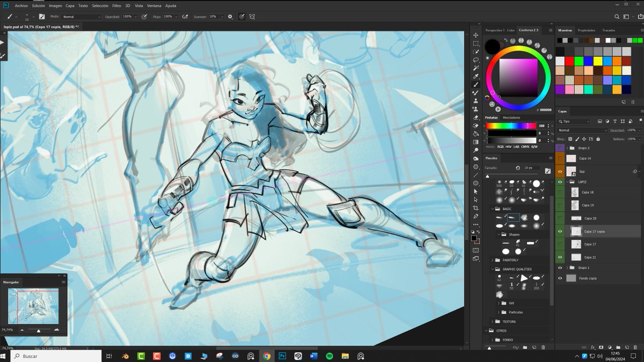This screenshot has height=362, width=644.
Task: Select the Pen tool
Action: 475,216
